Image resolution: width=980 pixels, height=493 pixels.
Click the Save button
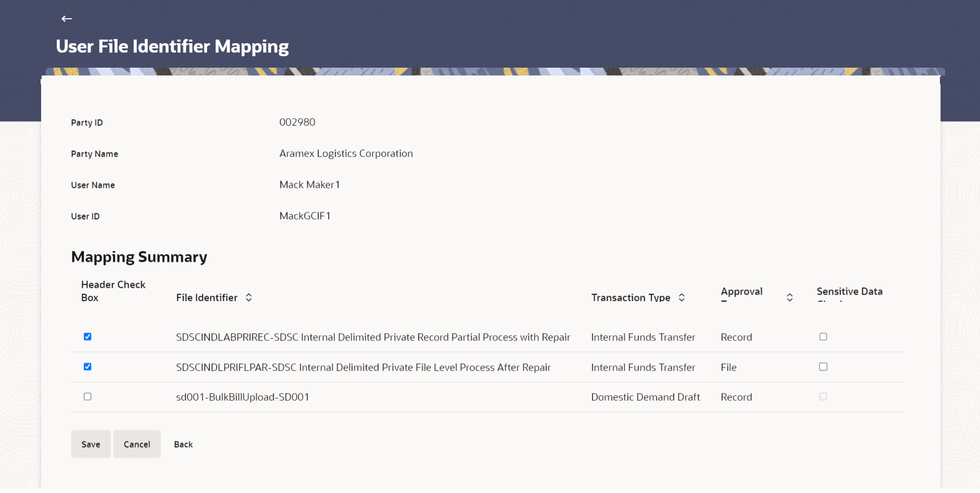[91, 444]
